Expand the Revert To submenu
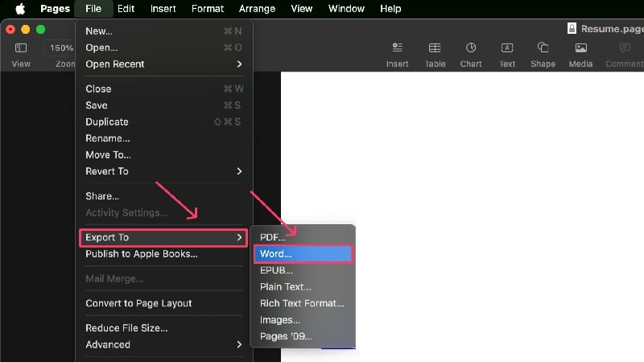 (164, 171)
